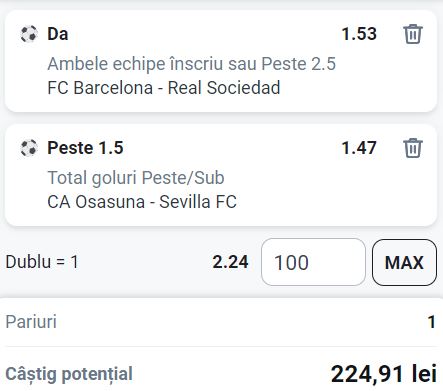Focus the stake field showing 100
This screenshot has height=391, width=443.
tap(313, 262)
